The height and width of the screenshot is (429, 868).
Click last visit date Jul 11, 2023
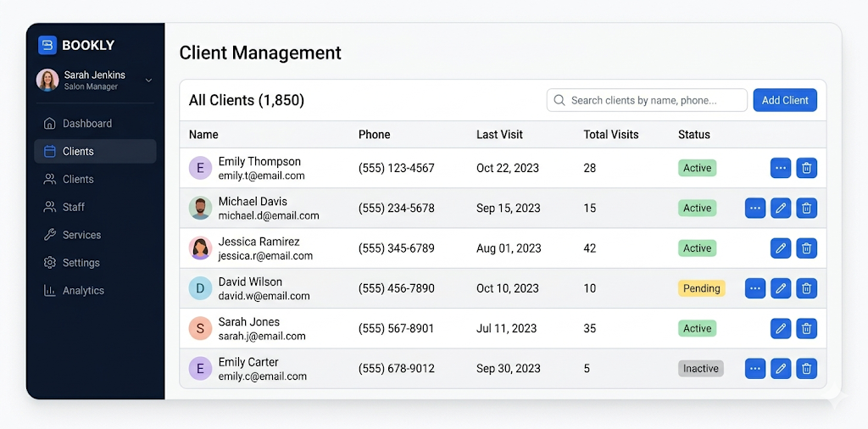[x=507, y=328]
